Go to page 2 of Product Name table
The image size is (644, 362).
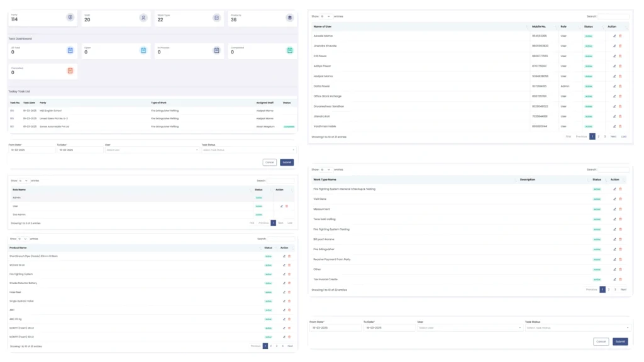[x=271, y=346]
